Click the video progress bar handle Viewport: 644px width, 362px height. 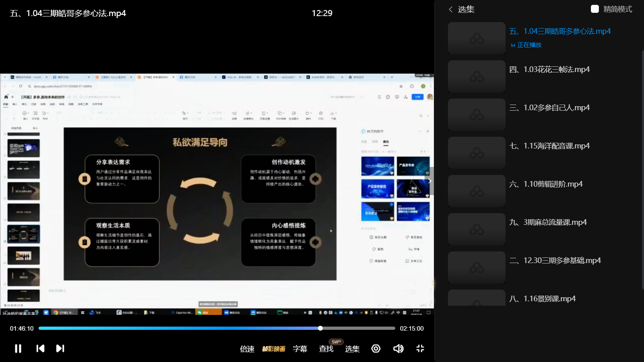[320, 328]
